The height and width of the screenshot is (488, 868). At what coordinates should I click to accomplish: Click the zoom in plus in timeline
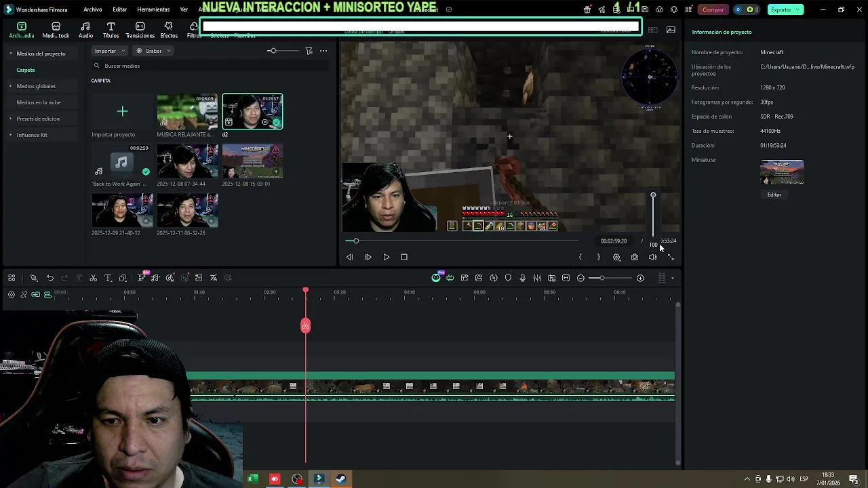[x=640, y=278]
